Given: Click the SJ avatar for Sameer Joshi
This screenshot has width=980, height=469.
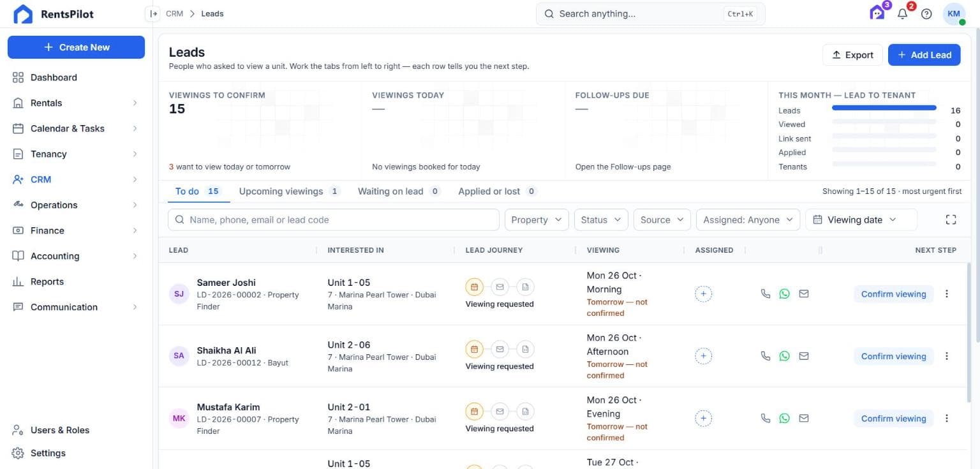Looking at the screenshot, I should coord(179,294).
